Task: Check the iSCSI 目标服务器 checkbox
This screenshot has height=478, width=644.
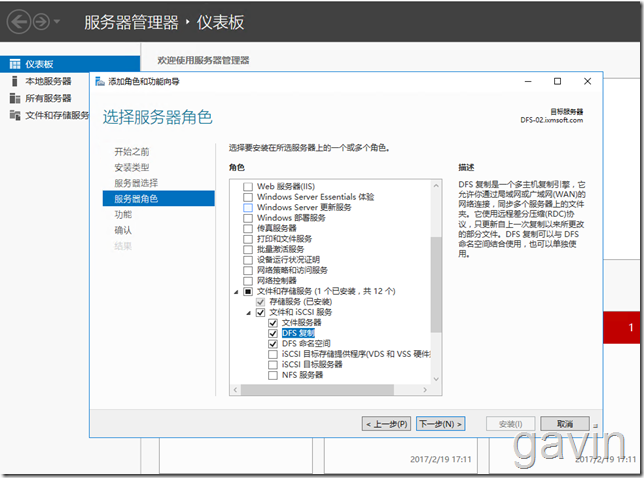Action: click(273, 365)
